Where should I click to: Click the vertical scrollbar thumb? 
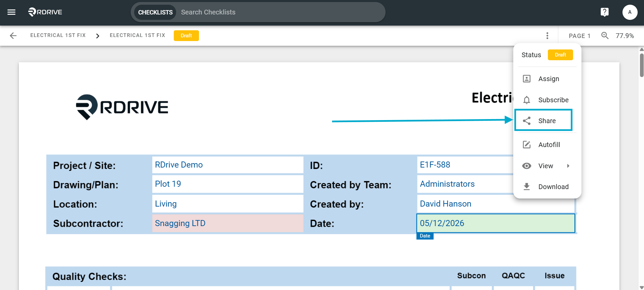(642, 65)
